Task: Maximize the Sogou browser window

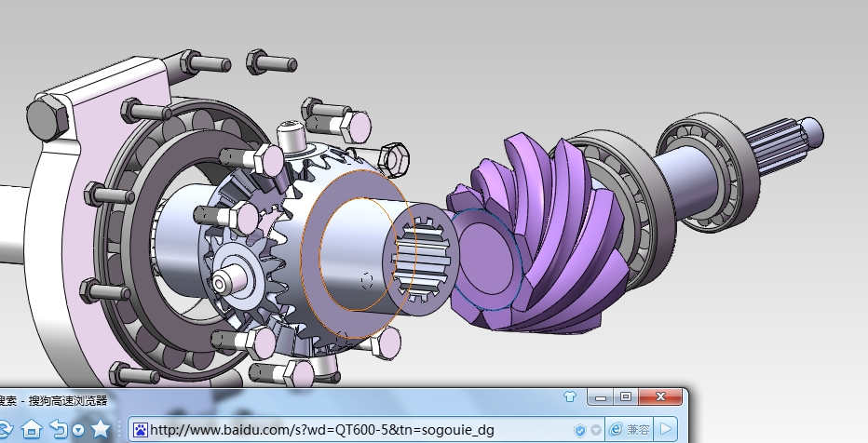Action: [x=626, y=397]
